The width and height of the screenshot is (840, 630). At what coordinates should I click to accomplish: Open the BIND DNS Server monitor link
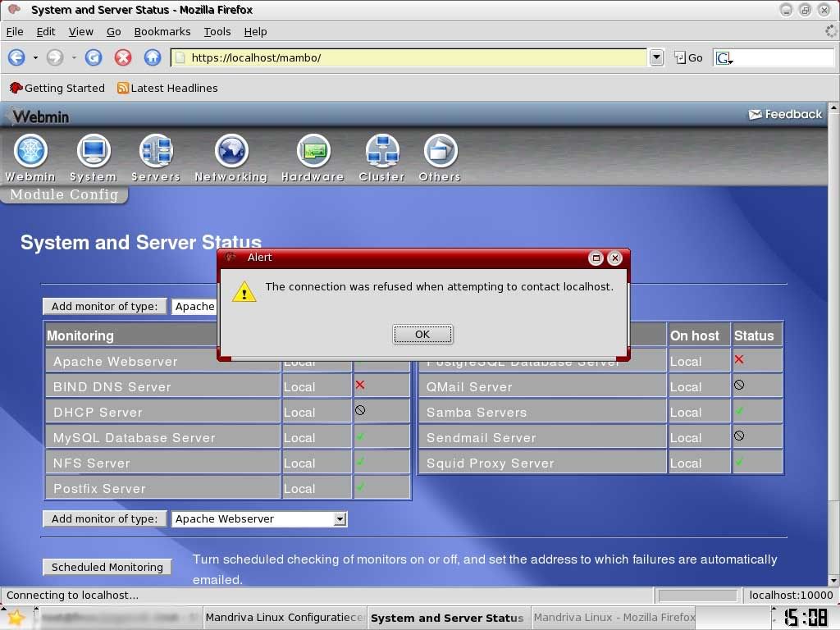tap(112, 387)
